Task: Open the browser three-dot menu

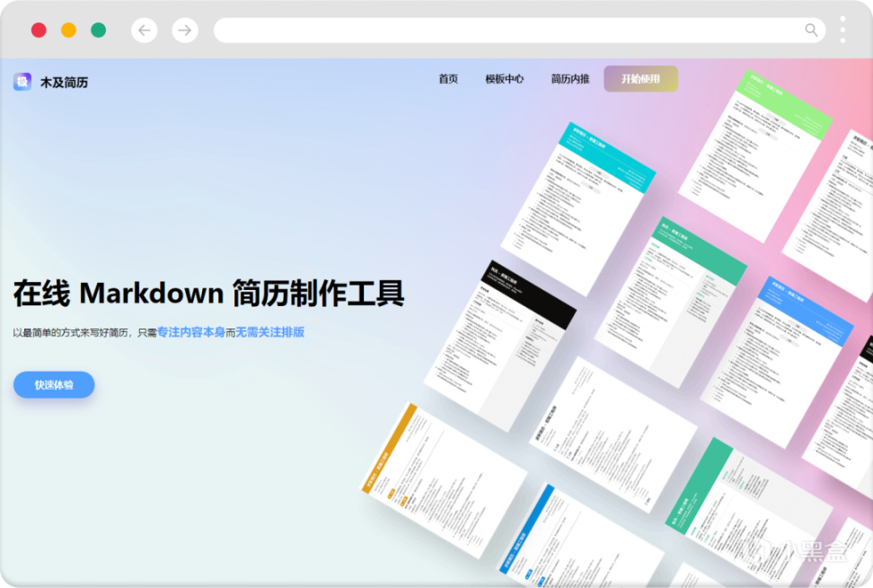Action: tap(842, 30)
